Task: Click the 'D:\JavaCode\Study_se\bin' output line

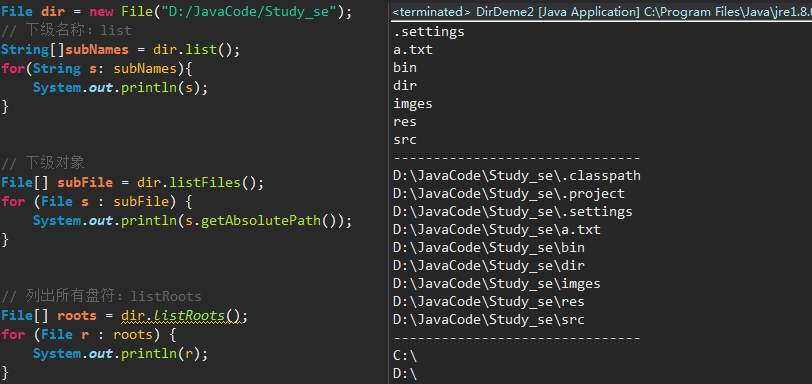Action: [489, 248]
